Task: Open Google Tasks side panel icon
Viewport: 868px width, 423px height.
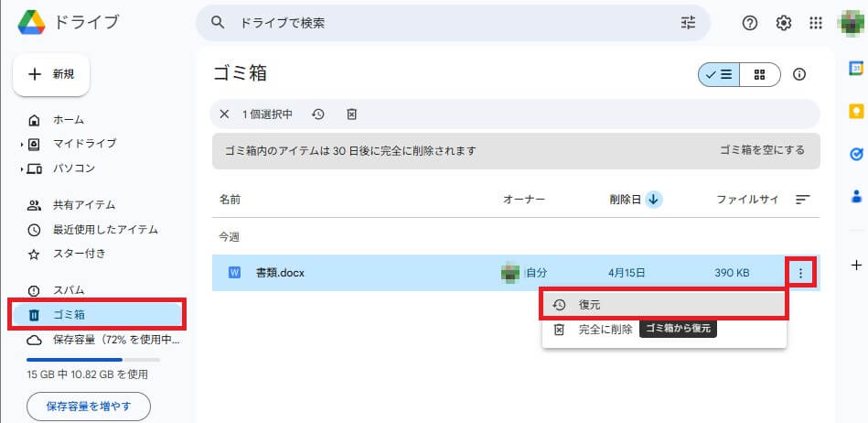Action: click(x=856, y=154)
